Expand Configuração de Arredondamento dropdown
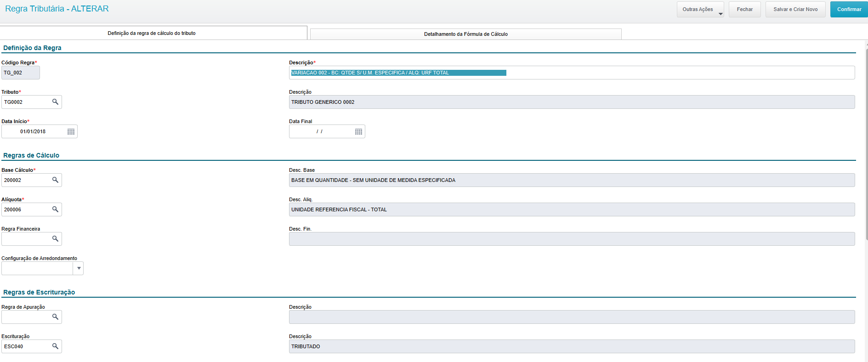The height and width of the screenshot is (362, 868). tap(79, 268)
